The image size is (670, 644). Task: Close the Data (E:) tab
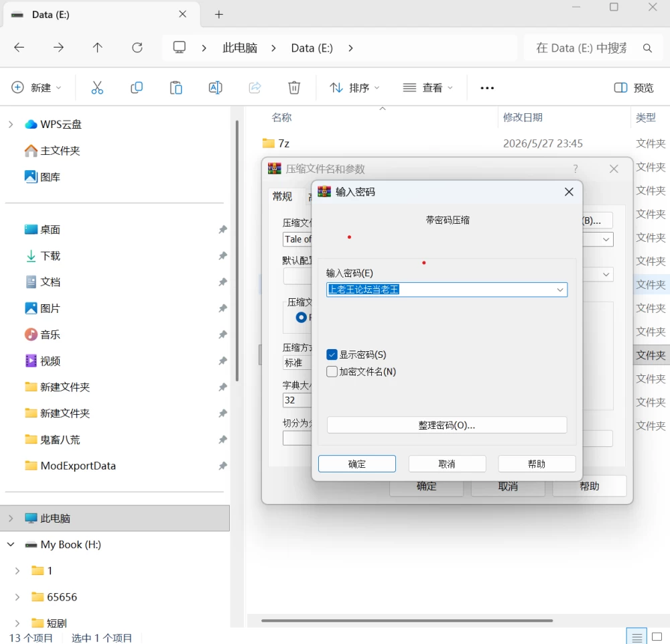click(182, 14)
